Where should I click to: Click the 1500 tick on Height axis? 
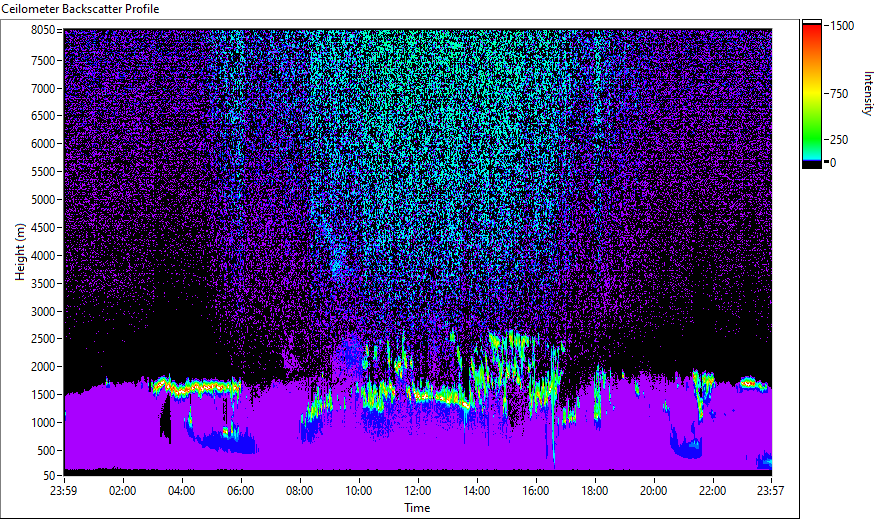point(43,395)
